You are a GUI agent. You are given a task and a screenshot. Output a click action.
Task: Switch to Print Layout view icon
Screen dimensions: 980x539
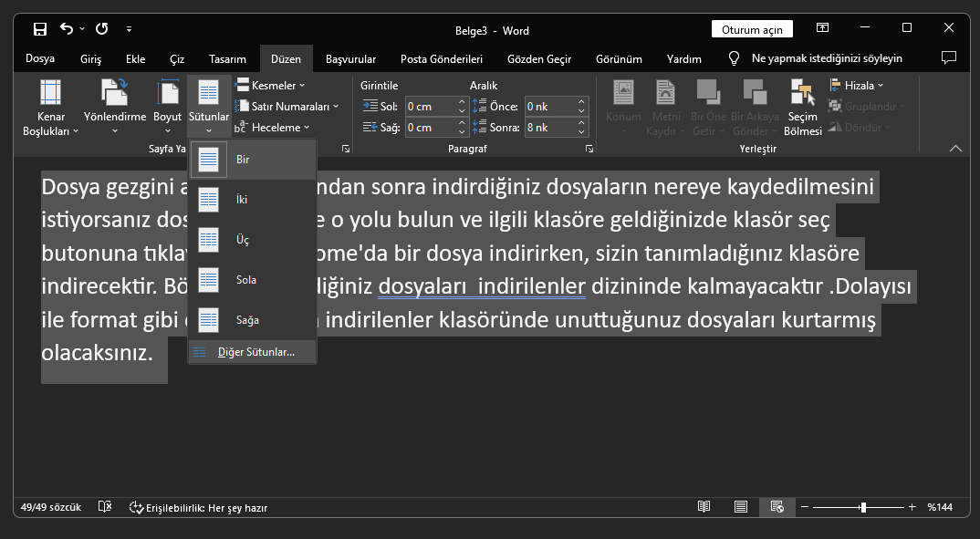(741, 506)
